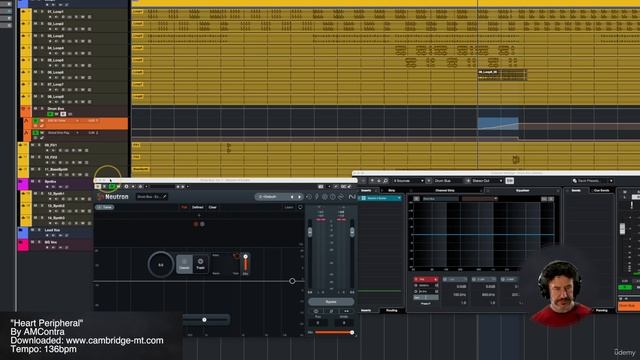The width and height of the screenshot is (640, 360).
Task: Click the white layout icon beside Stereo Out
Action: [x=510, y=181]
